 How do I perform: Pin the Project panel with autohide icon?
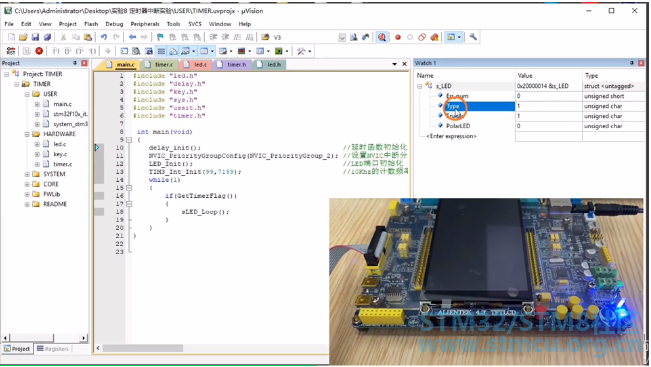coord(75,63)
